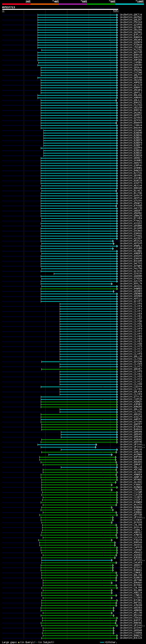The width and height of the screenshot is (146, 644).
Task: Click the UniRef100_B9RHY4 label
Action: tap(131, 37)
